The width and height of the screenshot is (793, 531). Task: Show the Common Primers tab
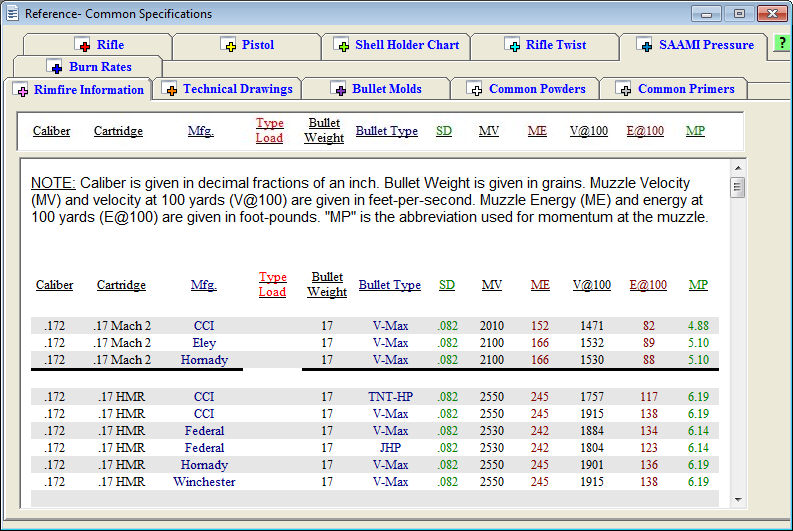click(674, 89)
